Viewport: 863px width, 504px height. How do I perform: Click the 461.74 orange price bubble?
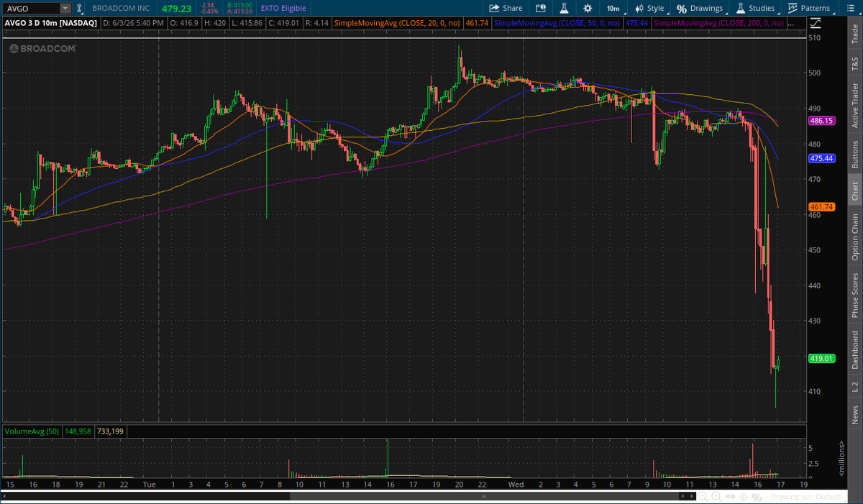pos(821,206)
